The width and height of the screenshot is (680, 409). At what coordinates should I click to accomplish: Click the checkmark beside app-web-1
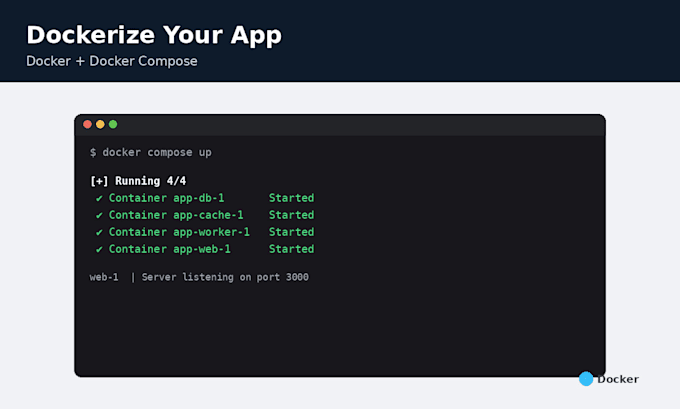point(99,249)
